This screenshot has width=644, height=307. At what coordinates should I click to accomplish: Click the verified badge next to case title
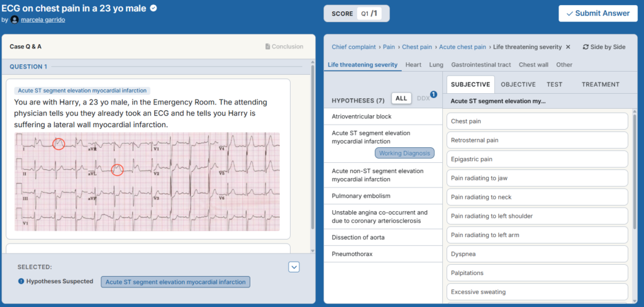tap(153, 8)
